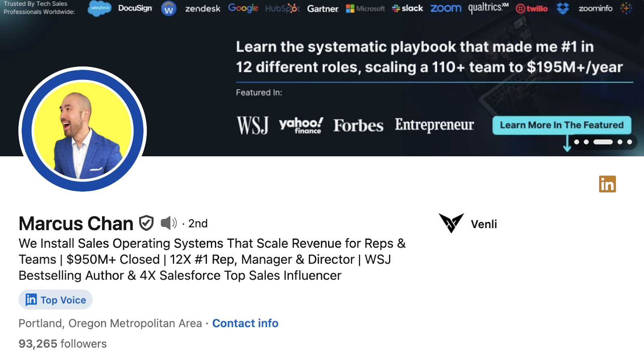
Task: Click the WSJ logo in Featured In
Action: tap(252, 125)
